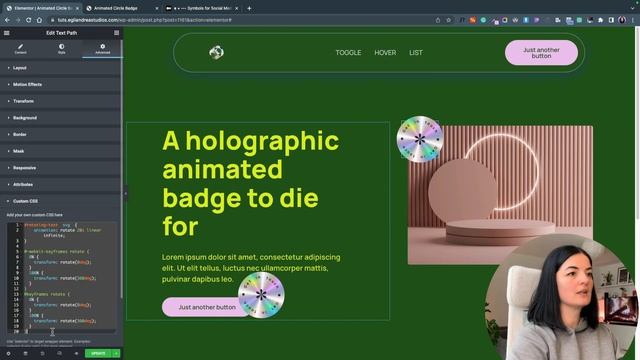The image size is (640, 360).
Task: Collapse the Elementor panel with side handle
Action: pos(125,193)
